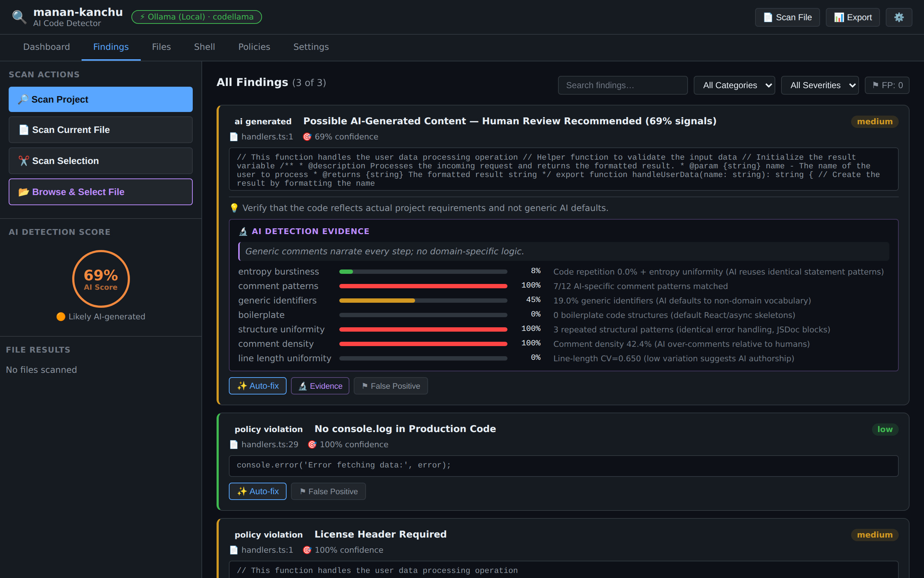Screen dimensions: 924x578
Task: Click the orange dot beside Likely AI-generated
Action: tap(61, 316)
